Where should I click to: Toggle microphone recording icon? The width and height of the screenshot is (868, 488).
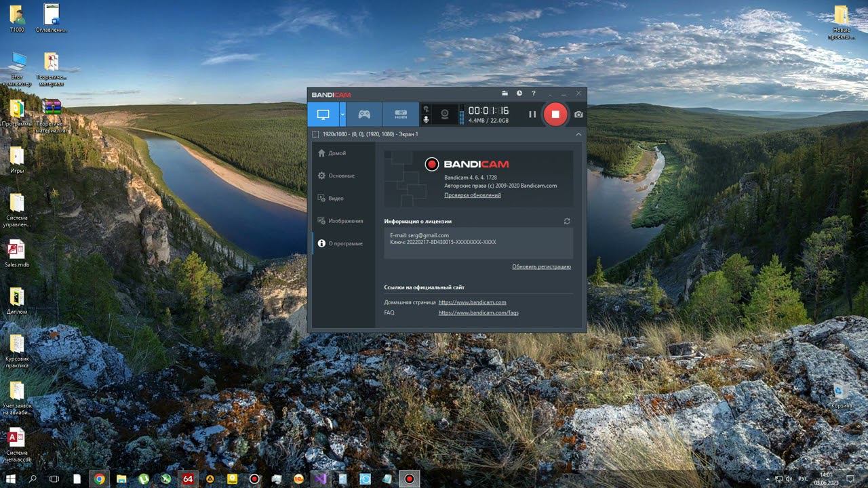(x=426, y=119)
